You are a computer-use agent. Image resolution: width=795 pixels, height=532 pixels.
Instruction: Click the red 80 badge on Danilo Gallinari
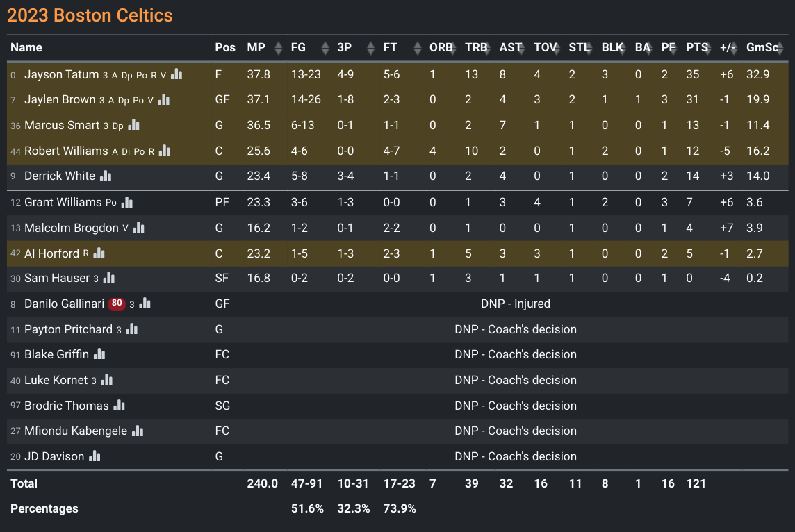pyautogui.click(x=117, y=303)
